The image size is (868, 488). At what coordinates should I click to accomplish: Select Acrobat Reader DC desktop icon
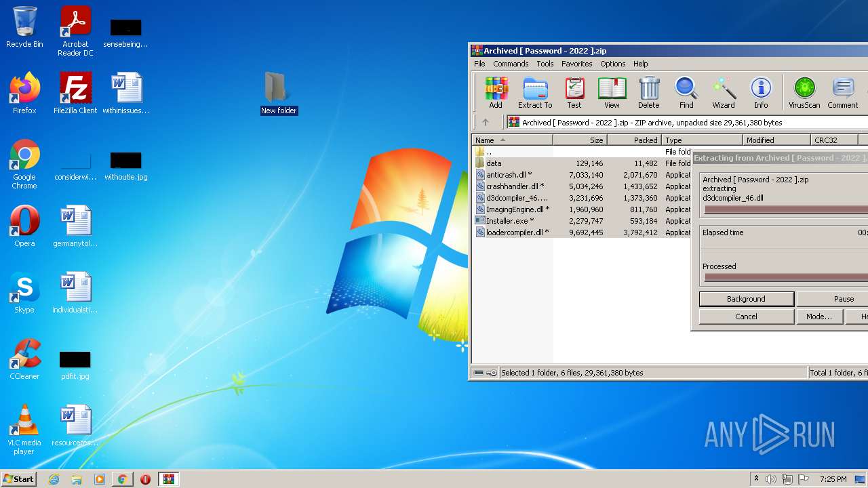[75, 31]
